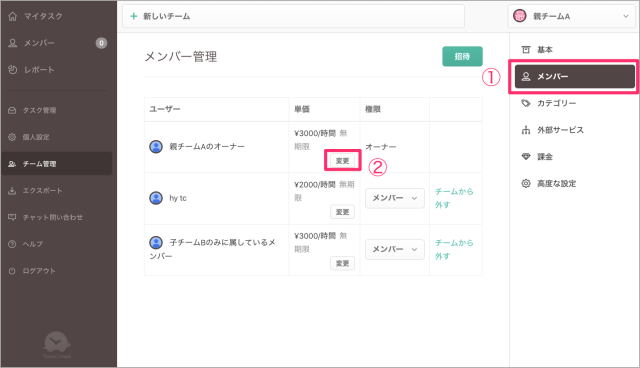Click the box icon beside 基本
Screen dimensions: 640x368
point(526,50)
